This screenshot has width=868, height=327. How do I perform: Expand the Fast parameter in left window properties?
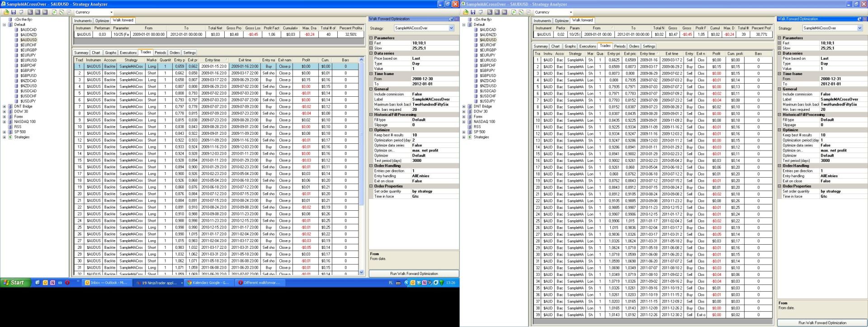tap(371, 43)
